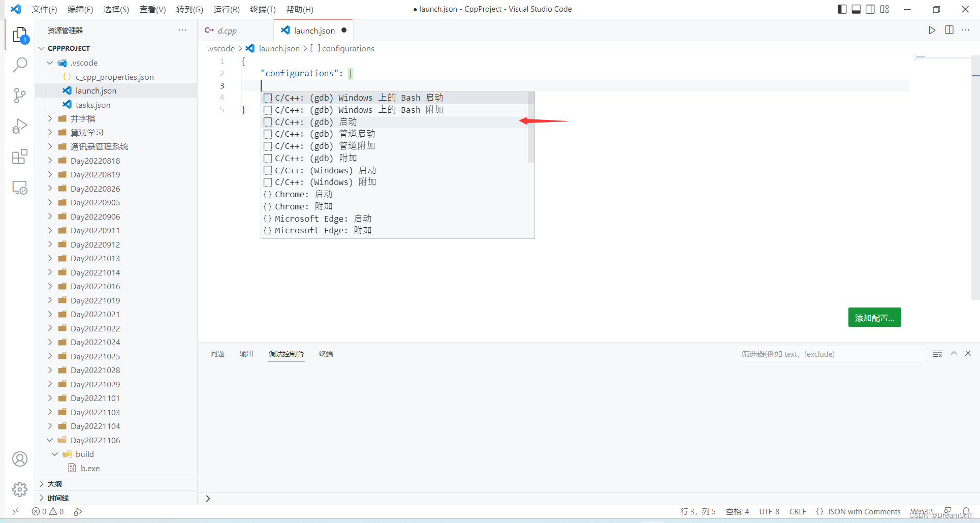Select C/C++: (Windows) 附加 snippet

tap(394, 182)
